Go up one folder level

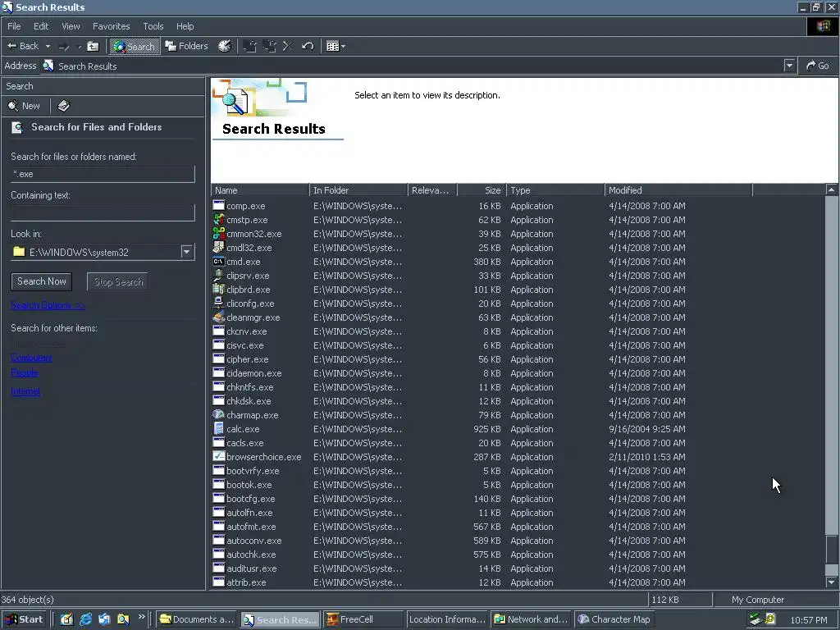[93, 46]
